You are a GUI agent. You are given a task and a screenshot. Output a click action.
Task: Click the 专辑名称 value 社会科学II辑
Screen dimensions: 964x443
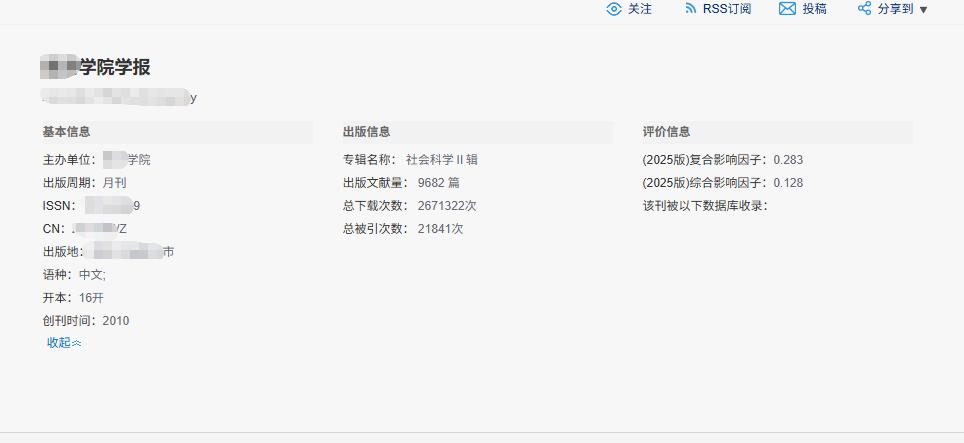click(441, 160)
